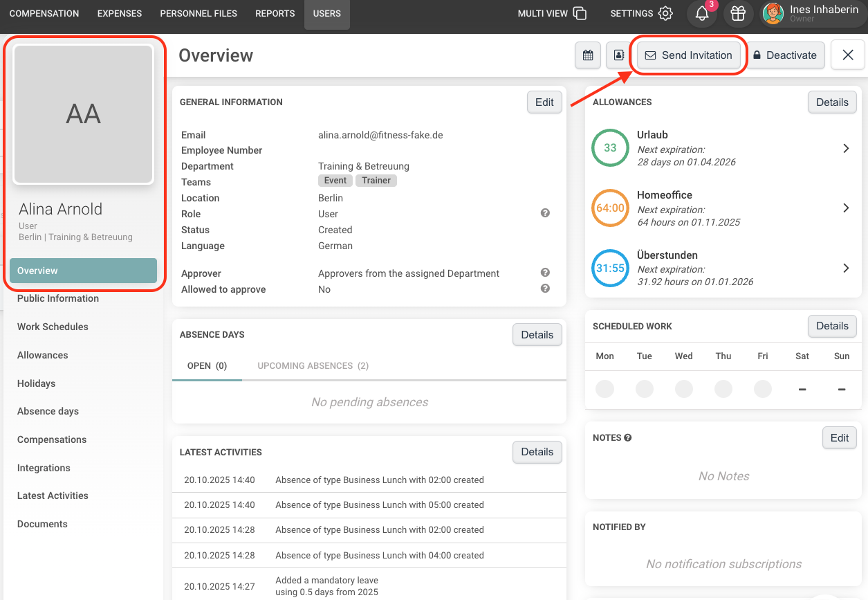Click the help icon beside Notes
The image size is (868, 600).
[628, 437]
